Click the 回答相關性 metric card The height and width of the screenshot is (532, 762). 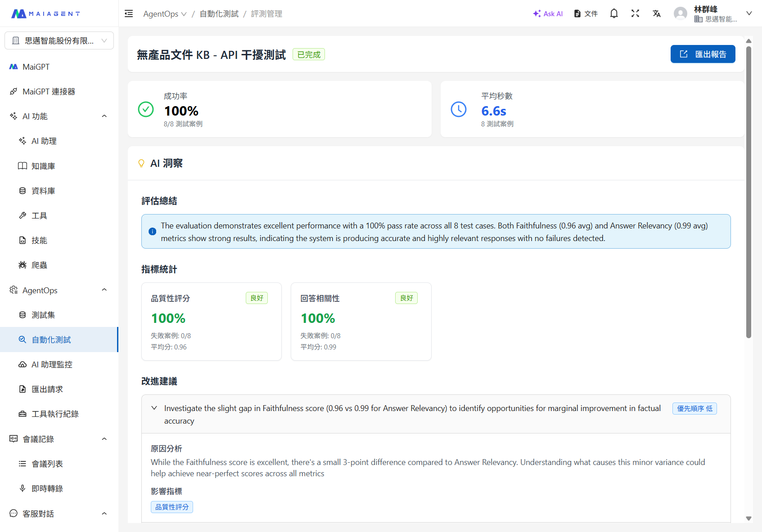pos(361,322)
